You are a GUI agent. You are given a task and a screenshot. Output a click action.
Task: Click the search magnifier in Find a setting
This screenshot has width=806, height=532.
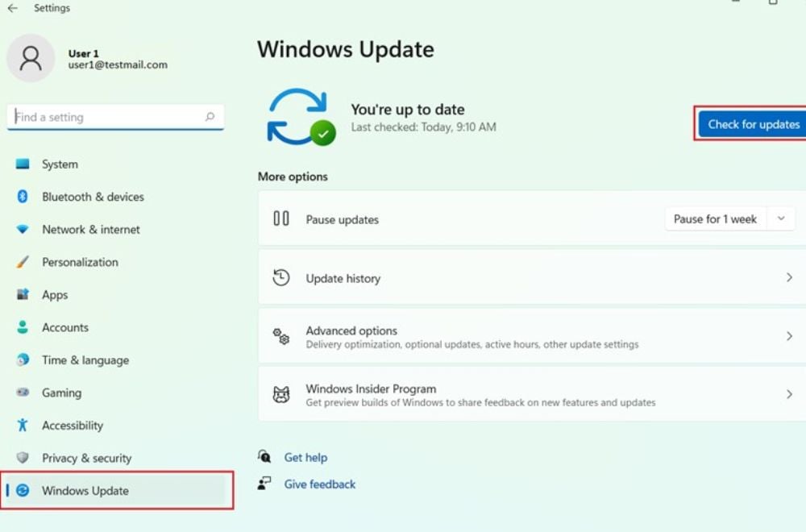click(210, 117)
